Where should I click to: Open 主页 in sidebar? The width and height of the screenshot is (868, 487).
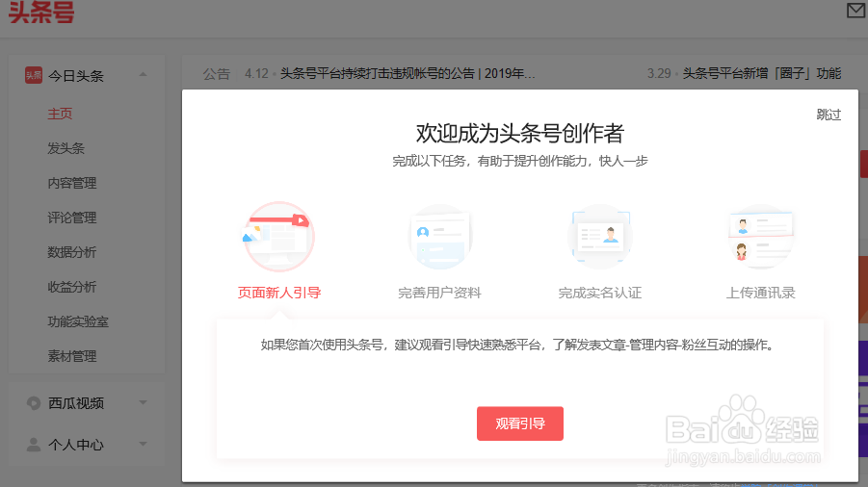click(60, 114)
